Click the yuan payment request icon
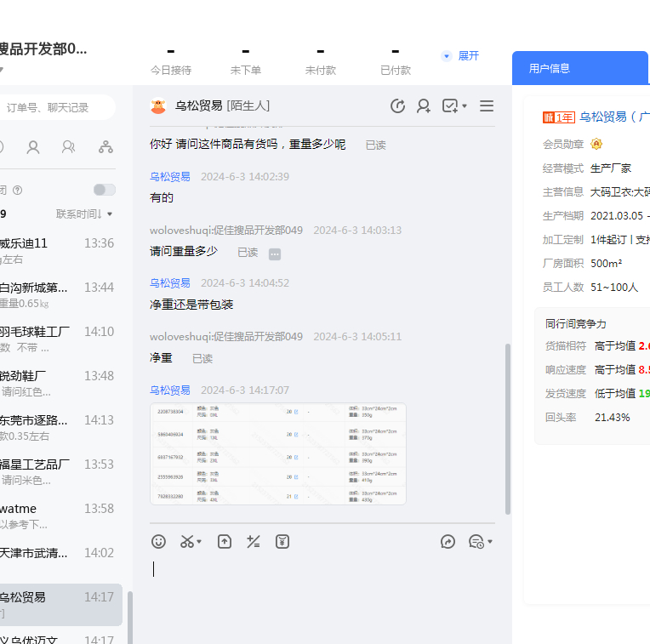This screenshot has width=650, height=644. (282, 541)
